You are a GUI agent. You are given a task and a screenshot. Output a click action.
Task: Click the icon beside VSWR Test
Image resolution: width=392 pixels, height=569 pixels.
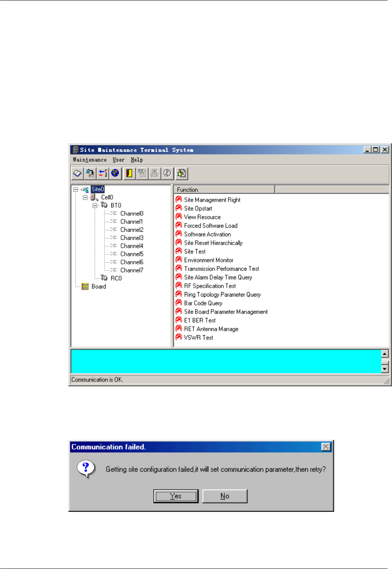179,337
